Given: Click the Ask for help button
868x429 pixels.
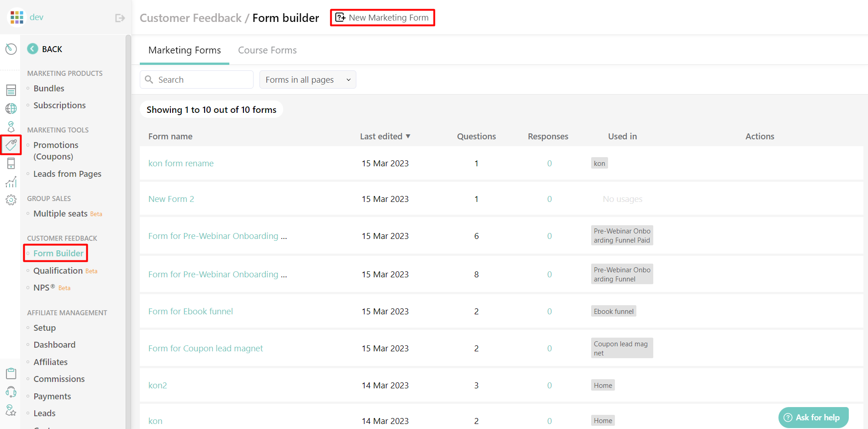Looking at the screenshot, I should coord(813,417).
